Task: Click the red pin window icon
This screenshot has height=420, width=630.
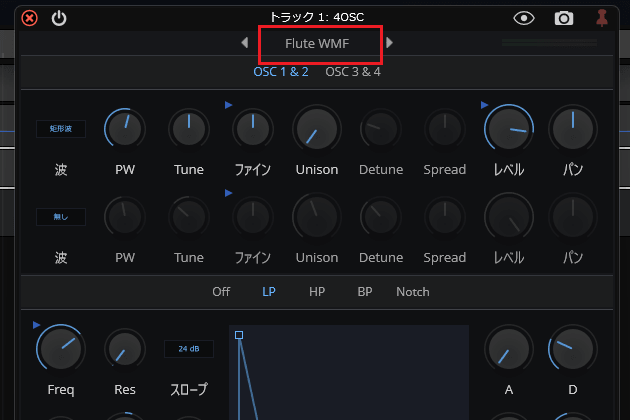Action: [x=602, y=17]
